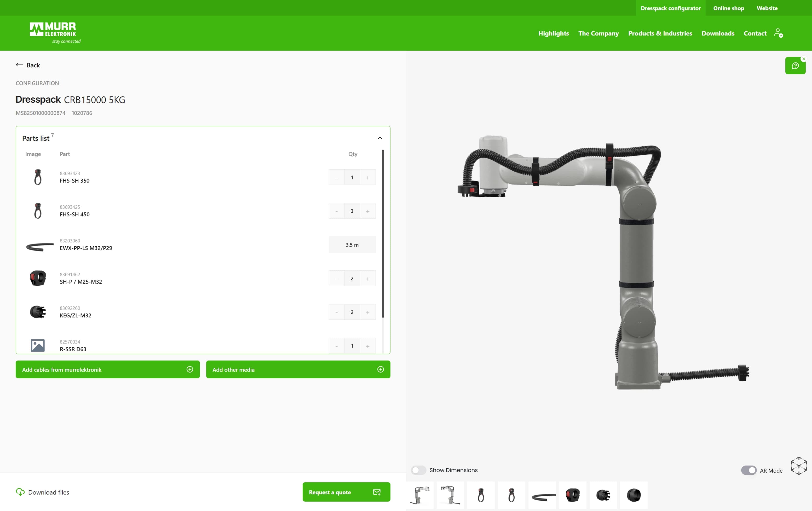
Task: Click the R-SSR D63 placeholder image
Action: tap(38, 345)
